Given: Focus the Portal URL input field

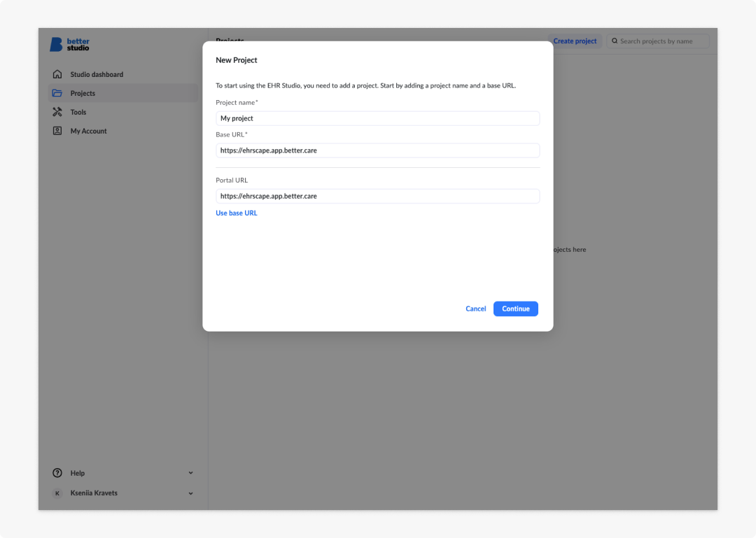Looking at the screenshot, I should coord(377,196).
